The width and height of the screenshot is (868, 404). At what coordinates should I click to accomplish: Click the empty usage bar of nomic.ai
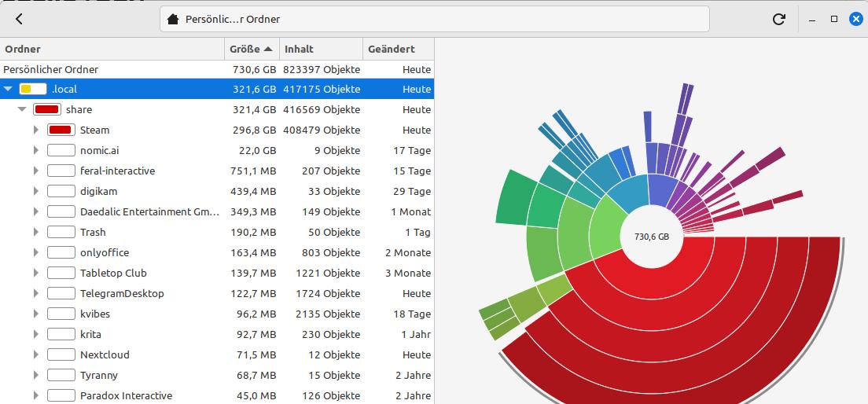click(x=61, y=151)
